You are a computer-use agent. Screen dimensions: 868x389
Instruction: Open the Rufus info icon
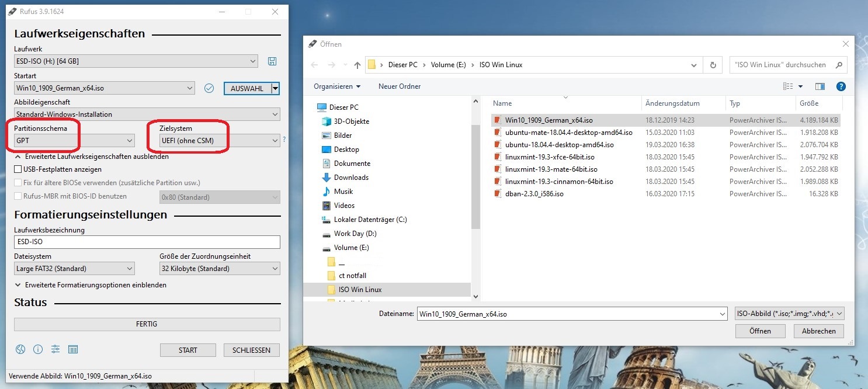(38, 349)
